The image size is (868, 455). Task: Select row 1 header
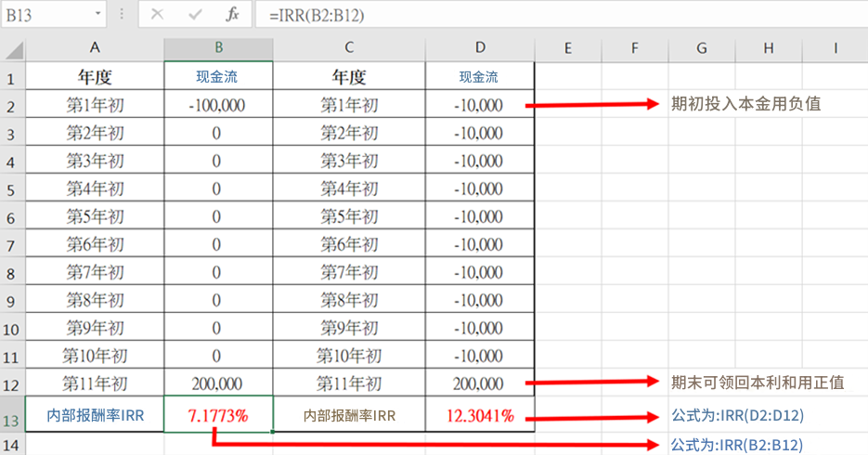click(12, 76)
